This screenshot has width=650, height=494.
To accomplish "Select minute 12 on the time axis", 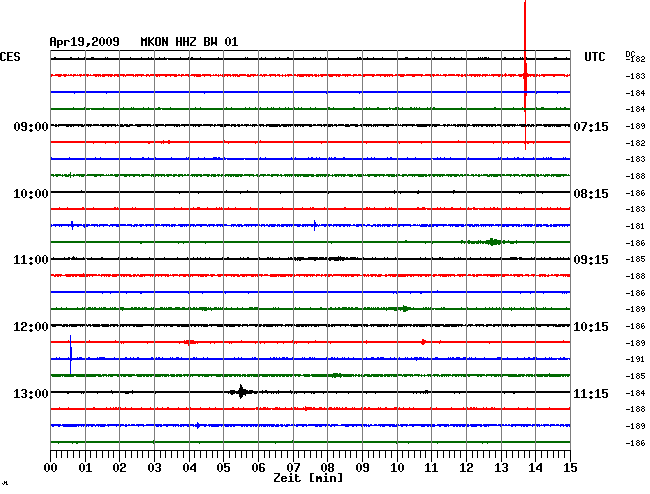I will click(466, 468).
